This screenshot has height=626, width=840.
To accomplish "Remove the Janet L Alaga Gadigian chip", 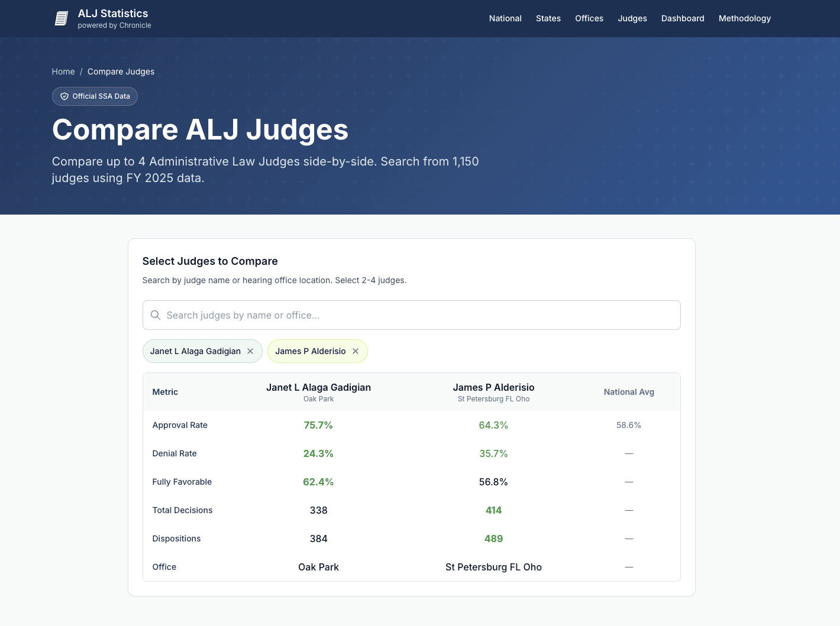I will coord(251,351).
